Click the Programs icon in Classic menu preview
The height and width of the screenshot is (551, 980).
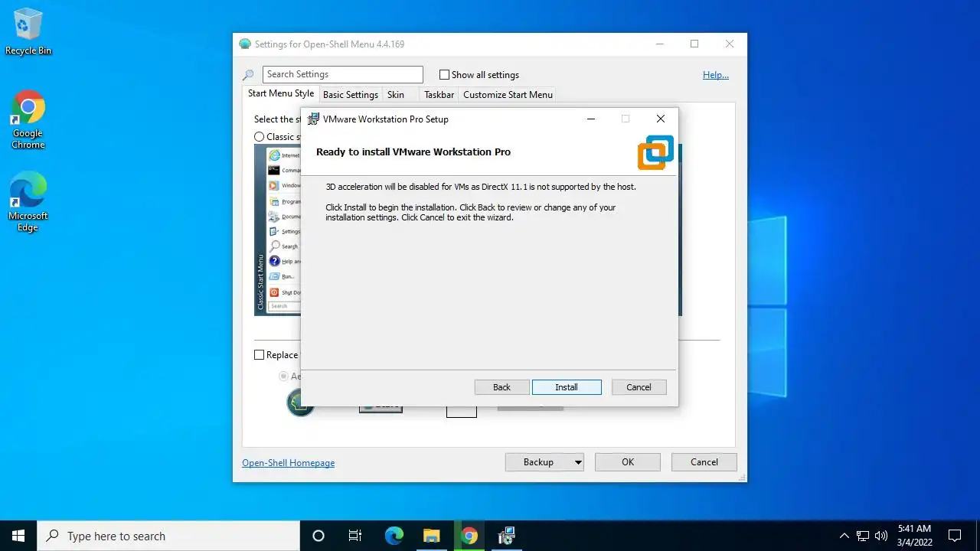click(274, 201)
